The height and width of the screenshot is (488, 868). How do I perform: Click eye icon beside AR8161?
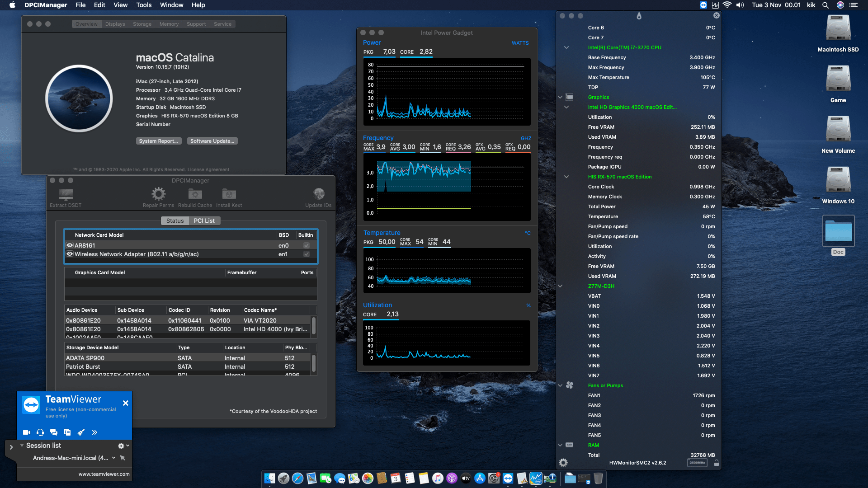pyautogui.click(x=70, y=245)
